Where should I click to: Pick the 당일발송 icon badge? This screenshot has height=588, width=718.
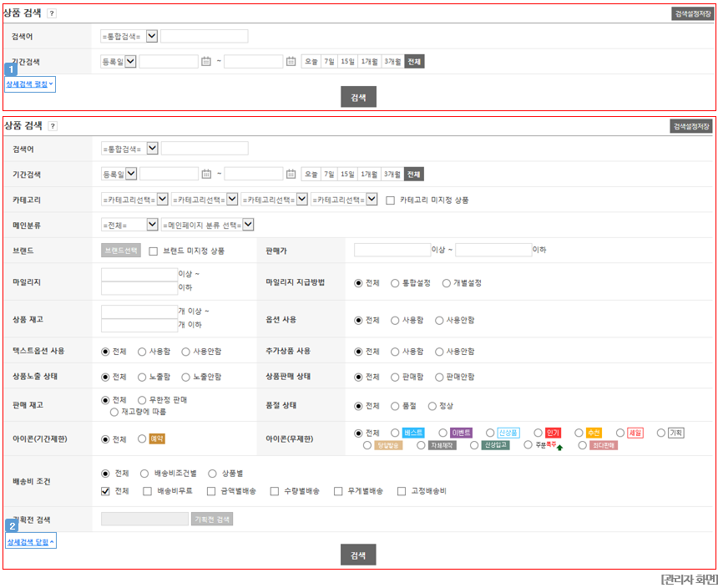pos(388,445)
